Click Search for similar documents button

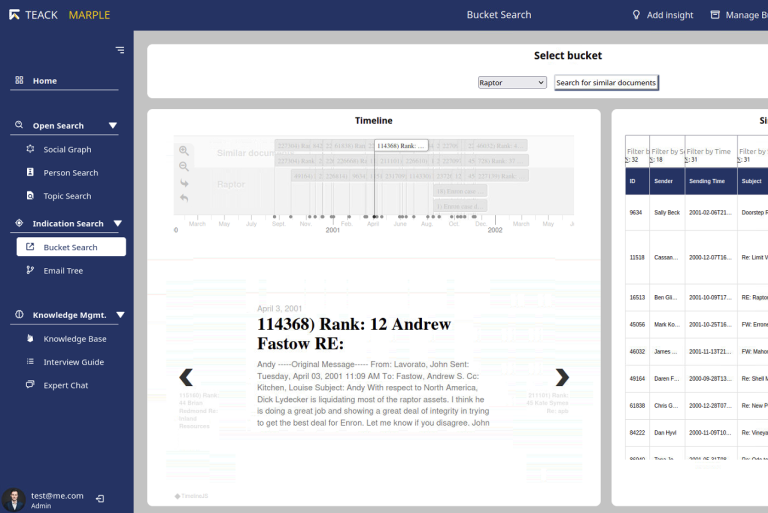pos(606,82)
